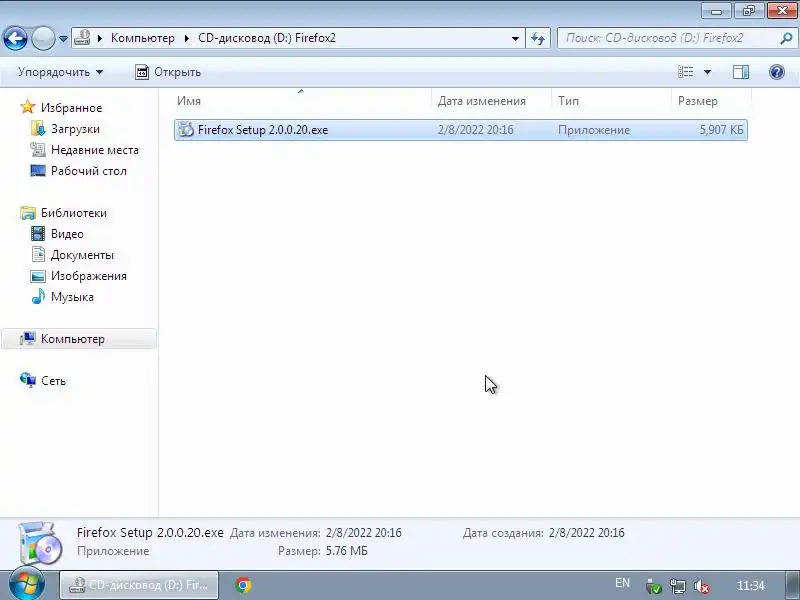Click details pane installer thumbnail
The width and height of the screenshot is (800, 600).
coord(40,544)
